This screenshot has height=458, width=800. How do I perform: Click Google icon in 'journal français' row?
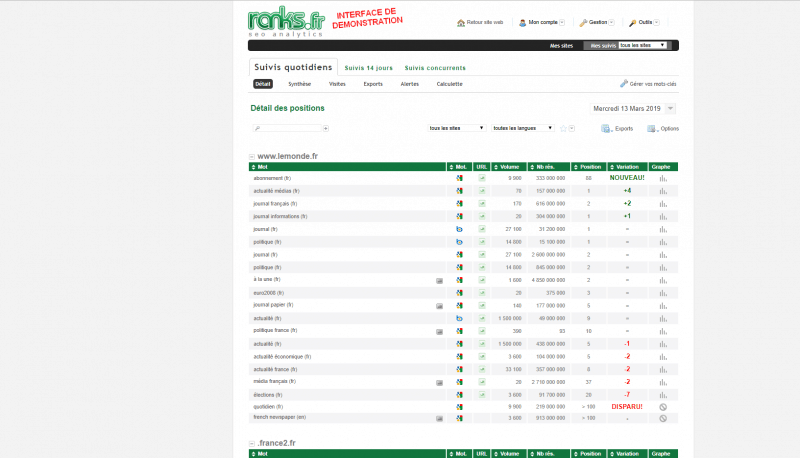click(459, 203)
